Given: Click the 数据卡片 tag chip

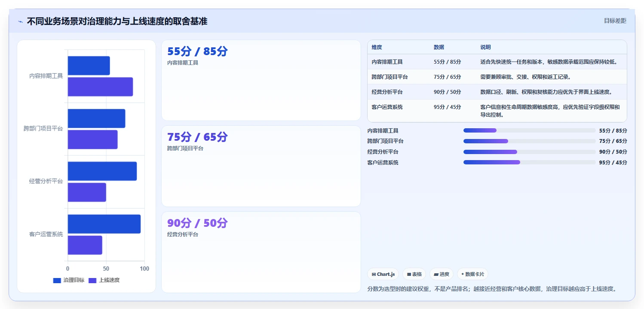Looking at the screenshot, I should tap(472, 274).
